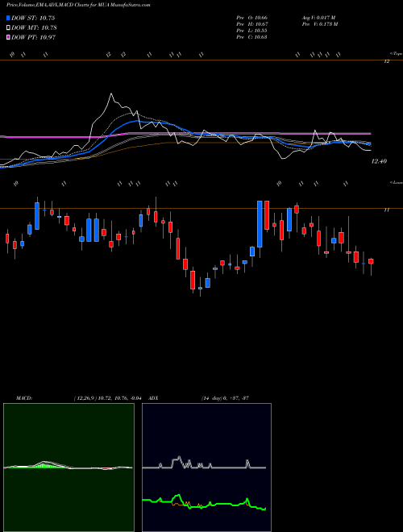Select the 'DOW ST: 10.75' legend label
The width and height of the screenshot is (403, 532).
pos(33,18)
